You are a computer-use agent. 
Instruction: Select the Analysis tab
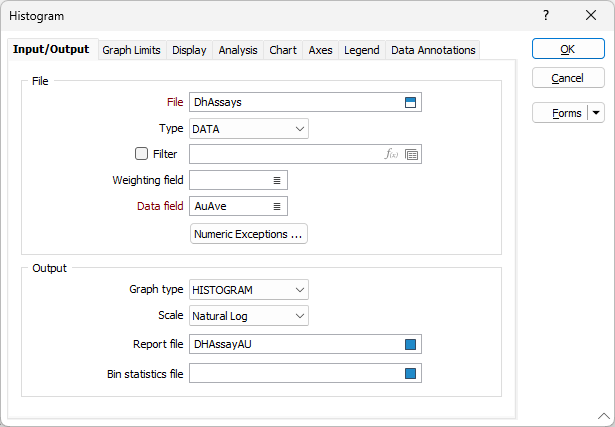(x=238, y=50)
